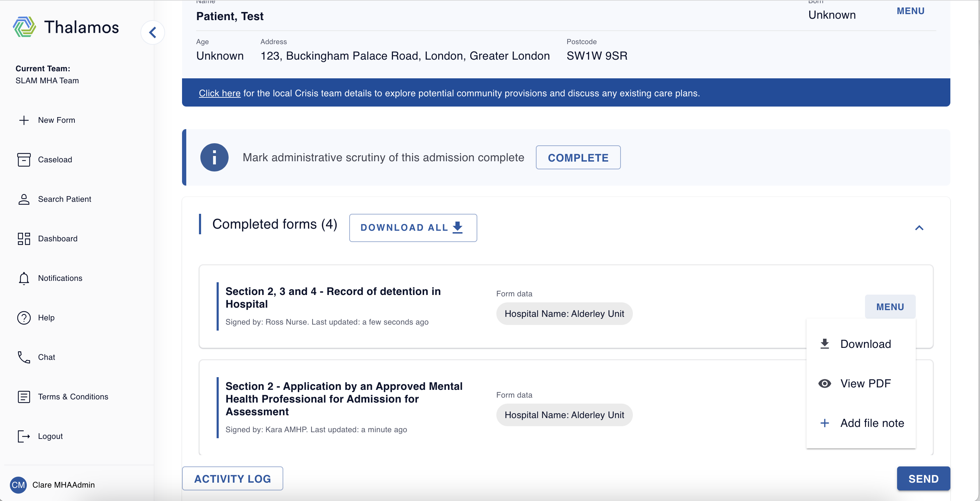Click the Notifications bell icon
Image resolution: width=980 pixels, height=501 pixels.
[x=24, y=278]
